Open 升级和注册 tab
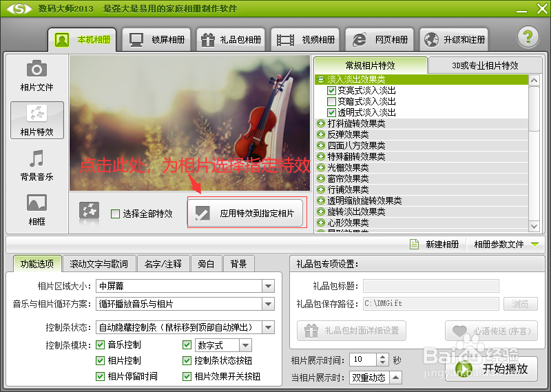 click(454, 40)
